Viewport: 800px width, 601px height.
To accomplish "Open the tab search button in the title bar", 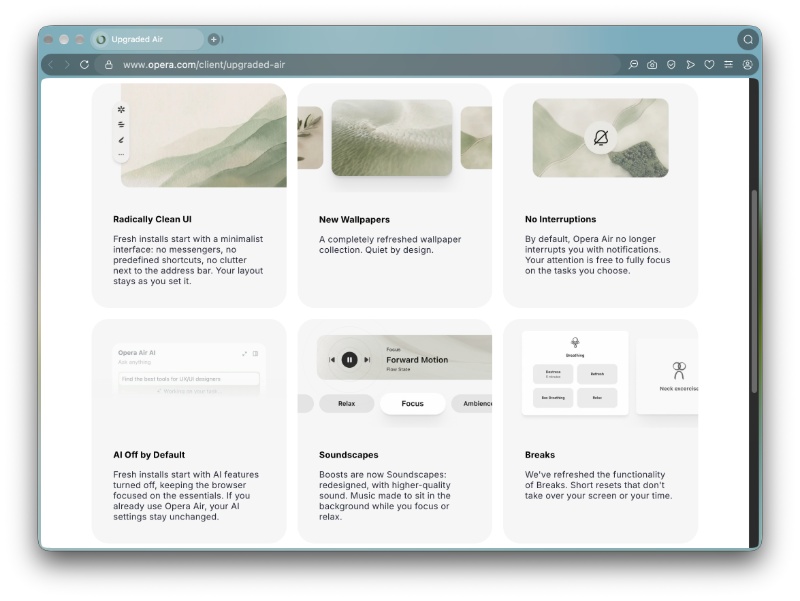I will pyautogui.click(x=747, y=39).
